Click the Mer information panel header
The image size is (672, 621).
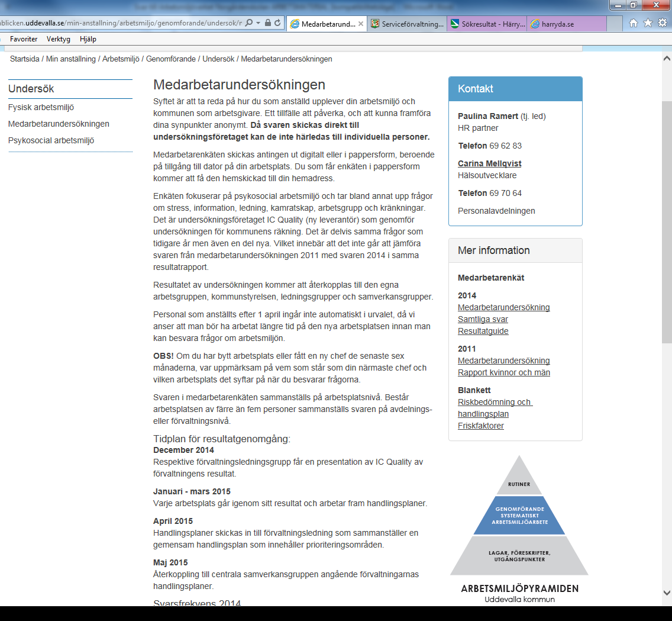coord(515,250)
